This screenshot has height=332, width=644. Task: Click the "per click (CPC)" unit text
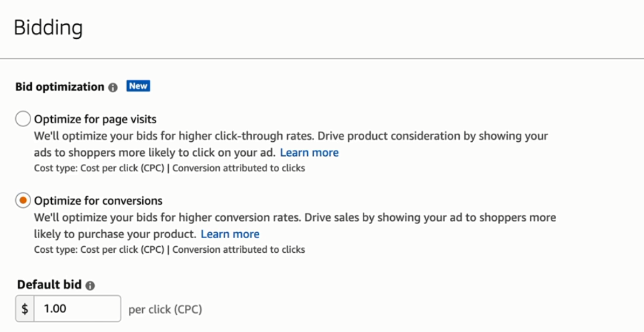click(x=165, y=310)
